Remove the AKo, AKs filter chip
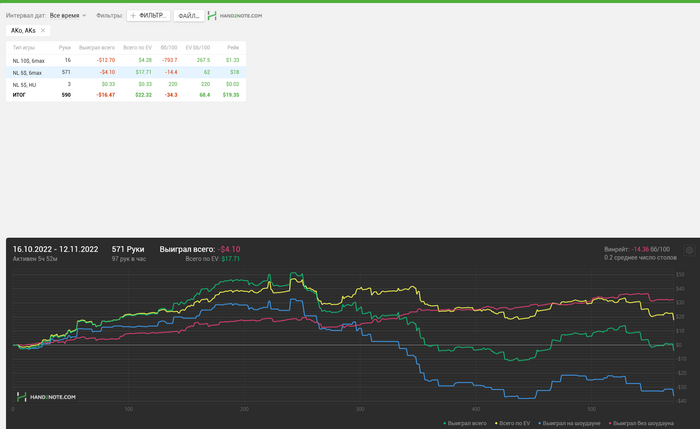 (x=43, y=30)
